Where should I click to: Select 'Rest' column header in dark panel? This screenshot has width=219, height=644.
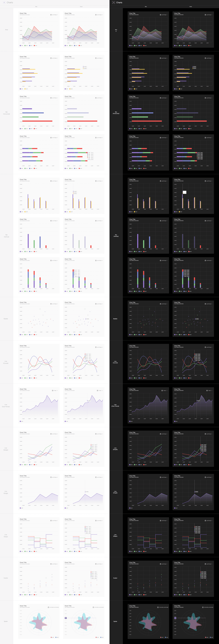point(146,7)
